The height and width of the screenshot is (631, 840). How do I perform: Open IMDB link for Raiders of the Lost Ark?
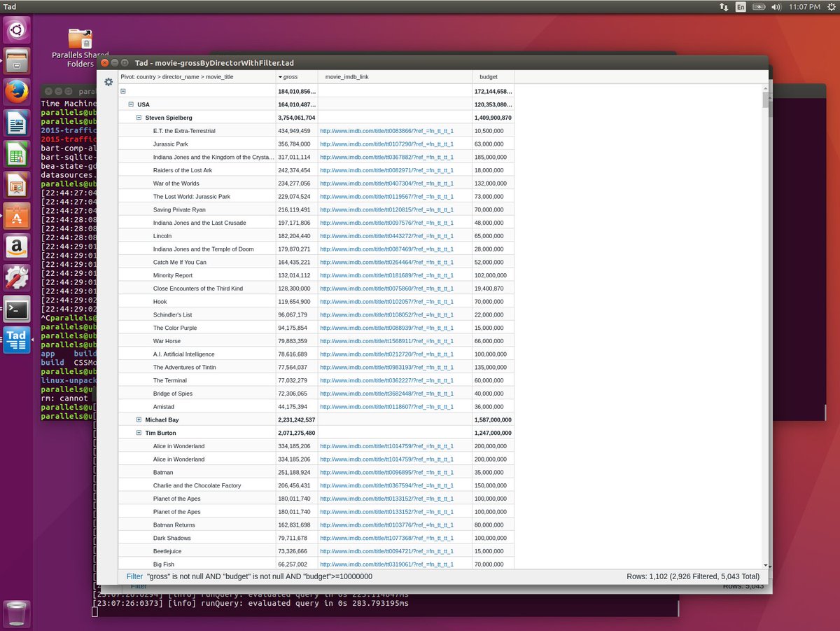click(386, 170)
